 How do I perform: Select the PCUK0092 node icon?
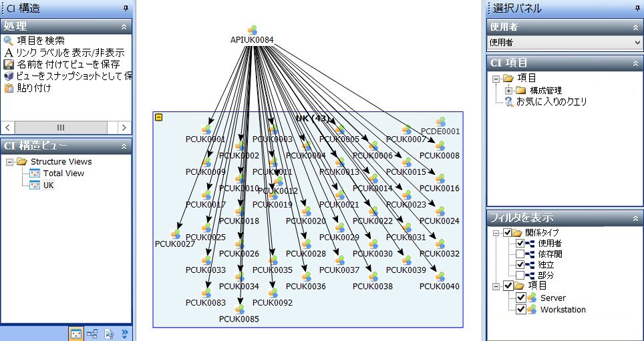[273, 293]
